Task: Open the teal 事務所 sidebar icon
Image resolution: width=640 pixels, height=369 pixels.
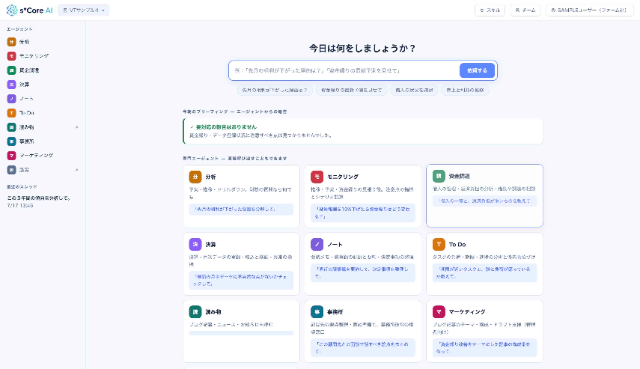Action: (11, 141)
